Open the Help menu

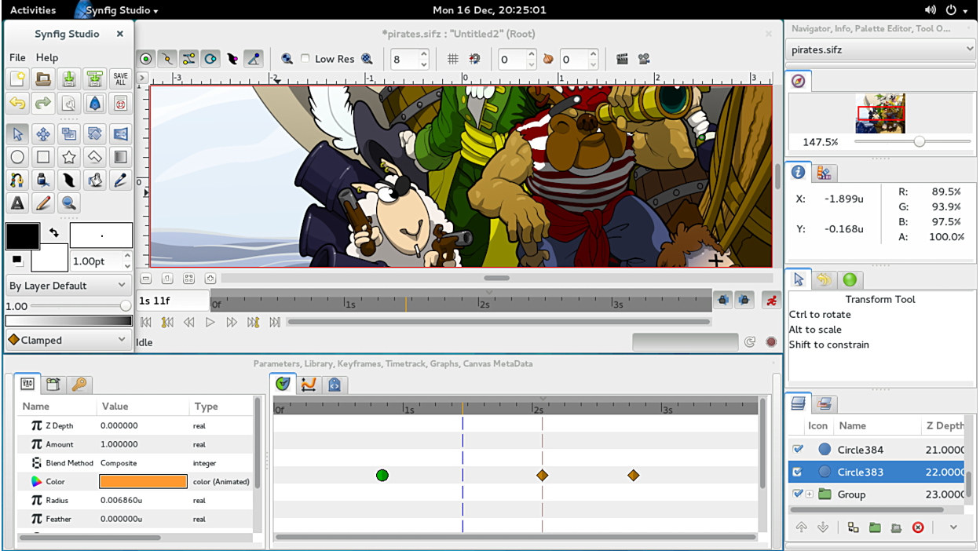(47, 57)
